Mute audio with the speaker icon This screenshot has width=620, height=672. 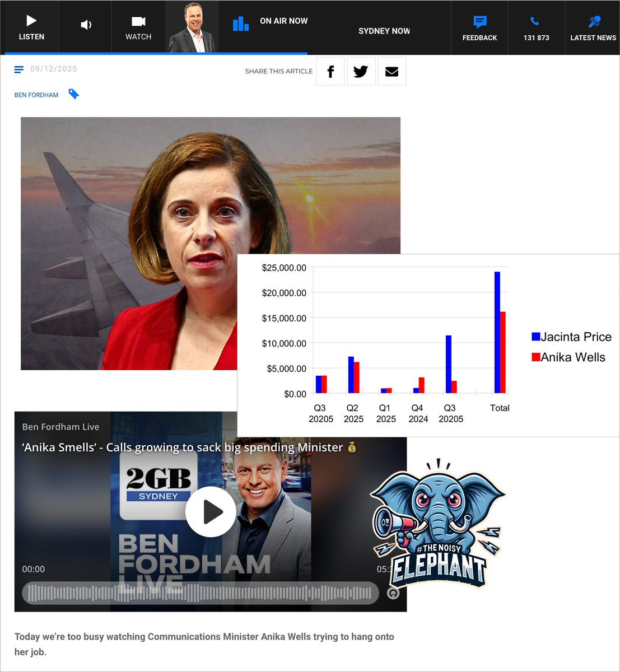coord(86,25)
